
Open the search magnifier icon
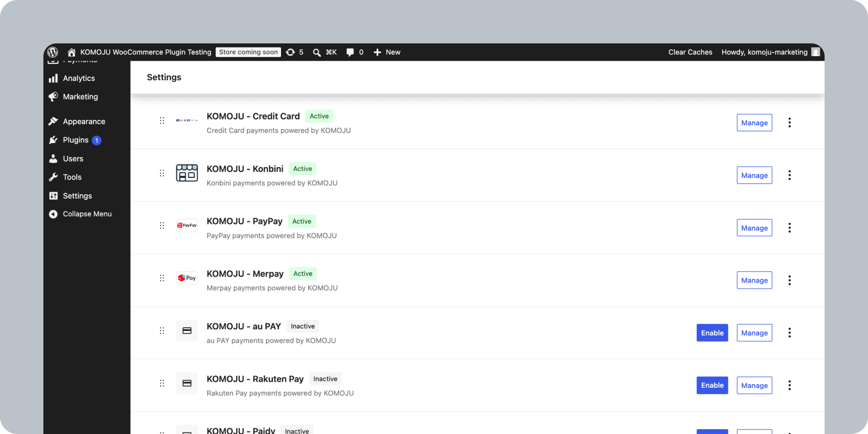tap(317, 52)
